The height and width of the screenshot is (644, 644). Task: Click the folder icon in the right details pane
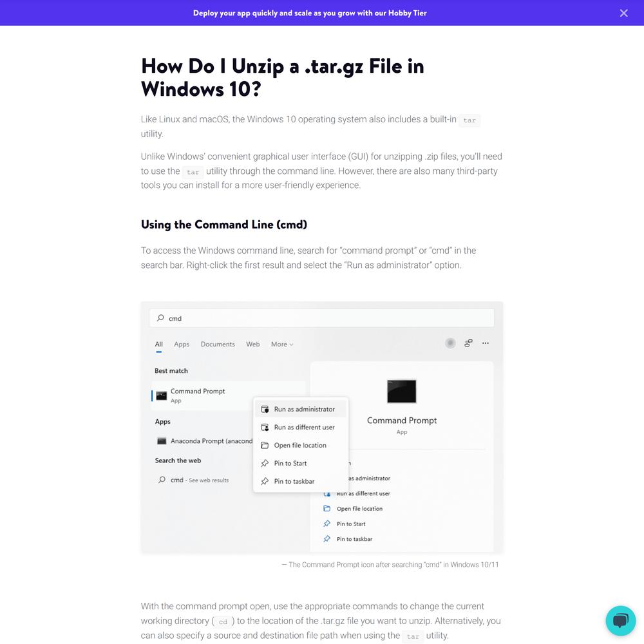coord(327,509)
